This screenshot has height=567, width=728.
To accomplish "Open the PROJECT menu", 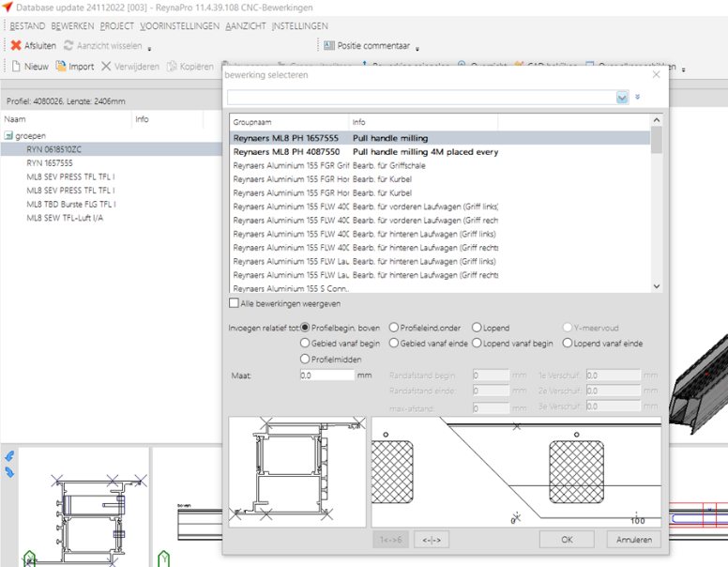I will (x=117, y=26).
